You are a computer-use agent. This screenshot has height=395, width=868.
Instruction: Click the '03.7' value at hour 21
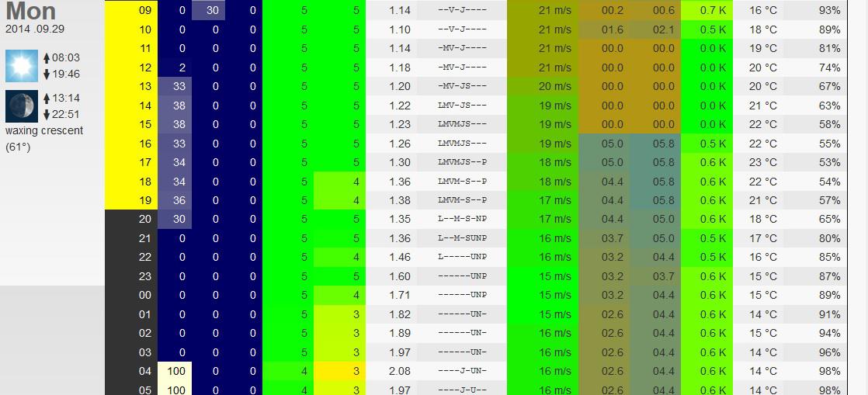pyautogui.click(x=613, y=238)
